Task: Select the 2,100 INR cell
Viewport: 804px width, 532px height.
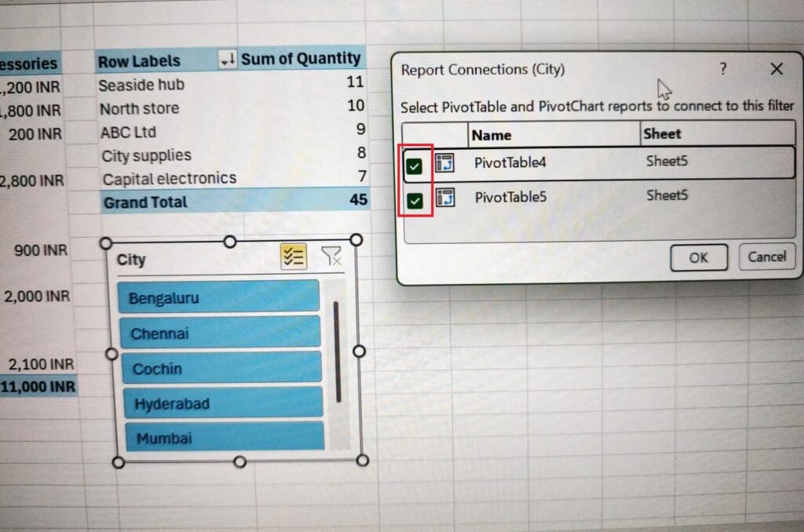Action: tap(41, 364)
